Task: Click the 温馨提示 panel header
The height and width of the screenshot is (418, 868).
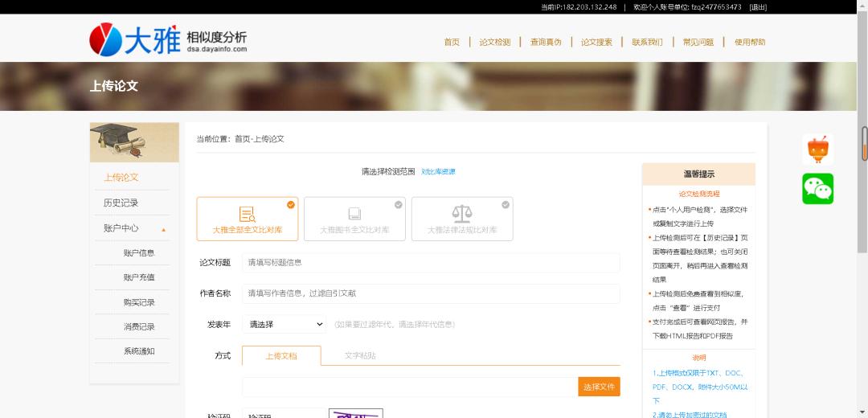Action: [x=698, y=174]
